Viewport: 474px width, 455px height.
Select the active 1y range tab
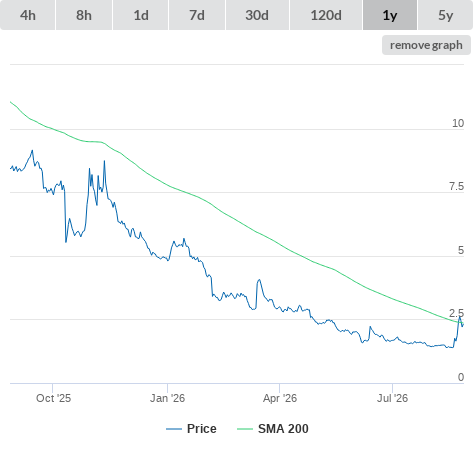pyautogui.click(x=390, y=15)
